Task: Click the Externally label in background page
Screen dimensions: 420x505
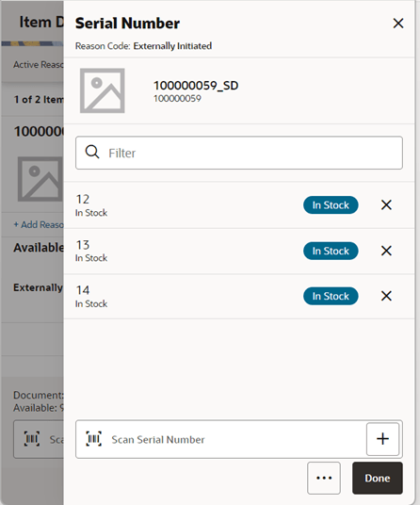Action: [x=38, y=287]
